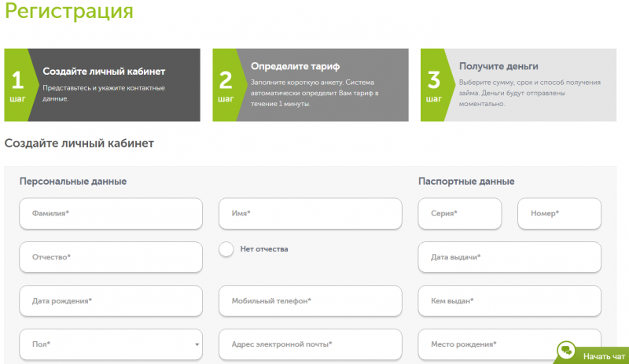The image size is (629, 364).
Task: Click the "Дата выдачи*" field
Action: pyautogui.click(x=509, y=257)
